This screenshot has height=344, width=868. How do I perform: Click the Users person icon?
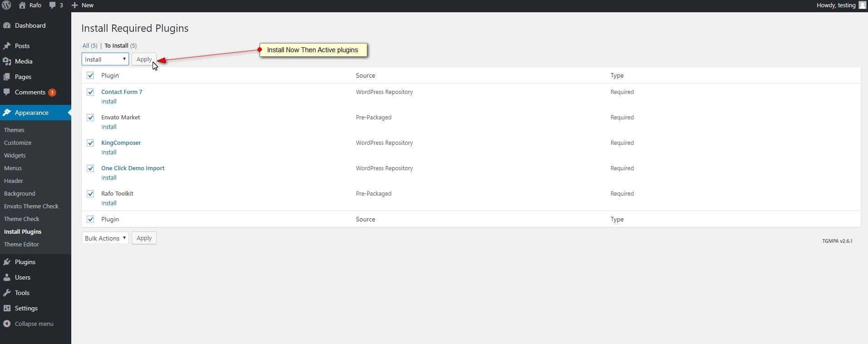pyautogui.click(x=7, y=277)
